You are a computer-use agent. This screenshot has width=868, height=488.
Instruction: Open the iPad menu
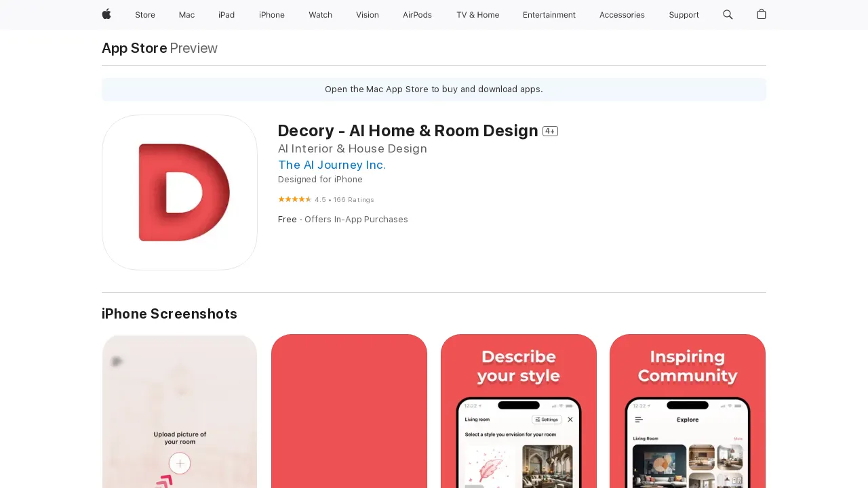click(226, 15)
